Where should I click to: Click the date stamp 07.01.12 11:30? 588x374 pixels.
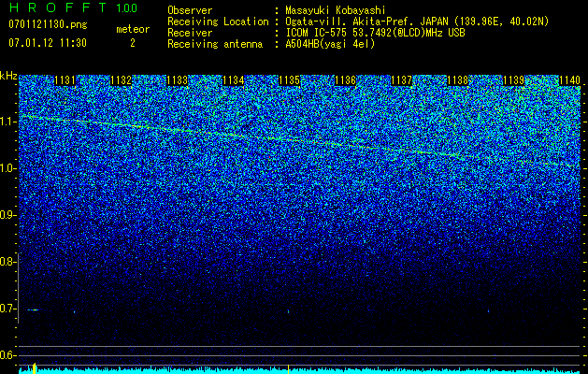[x=48, y=43]
